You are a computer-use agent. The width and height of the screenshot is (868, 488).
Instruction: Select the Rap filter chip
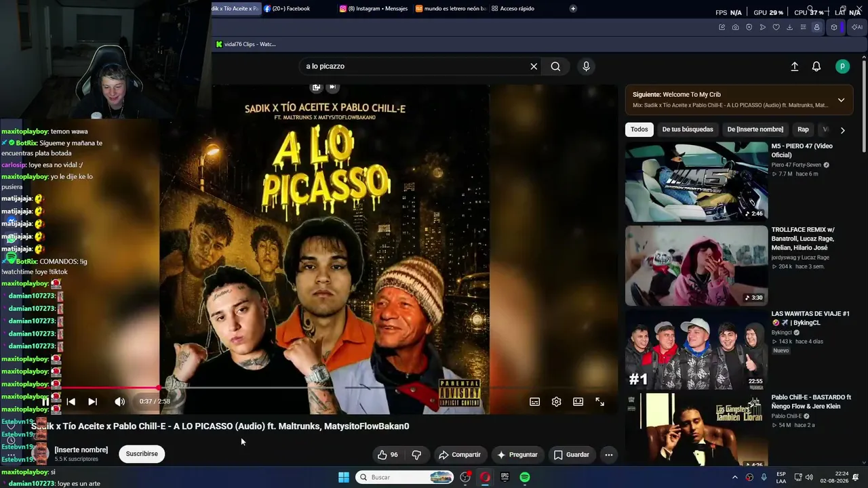[x=803, y=129]
